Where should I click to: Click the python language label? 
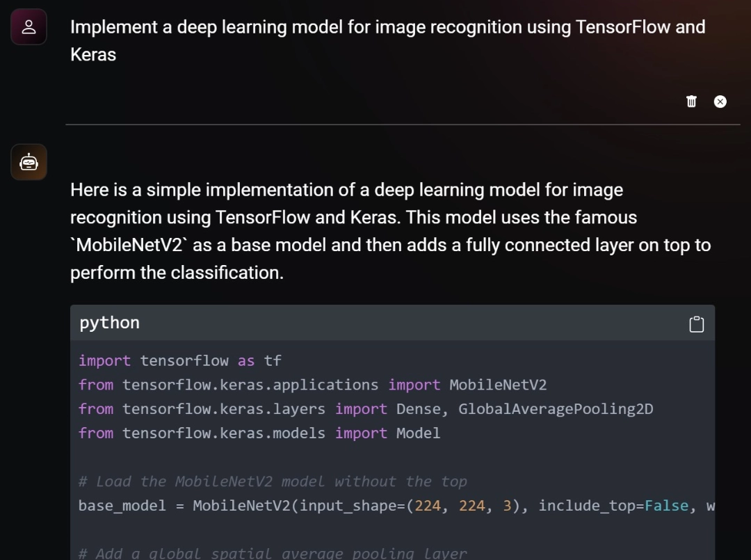(x=109, y=323)
